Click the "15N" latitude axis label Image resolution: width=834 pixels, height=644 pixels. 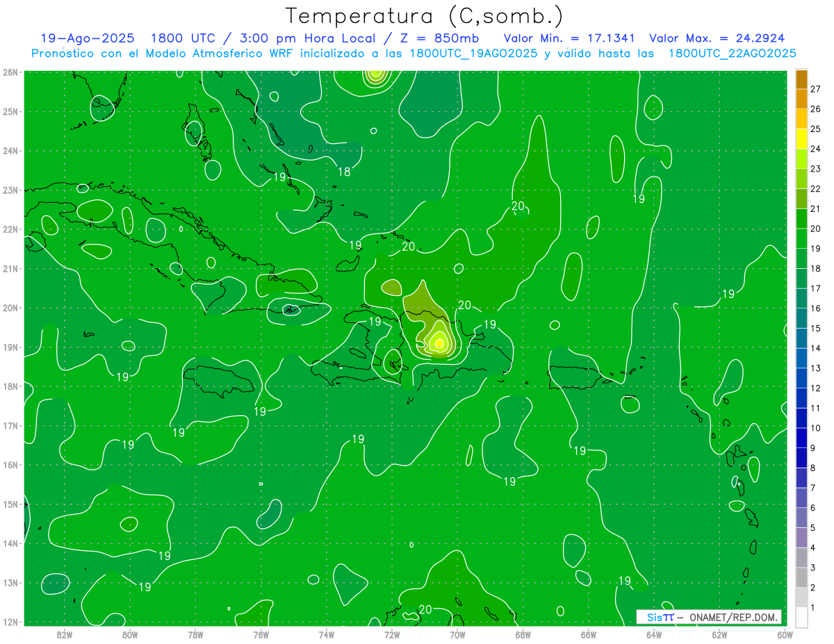pos(10,504)
